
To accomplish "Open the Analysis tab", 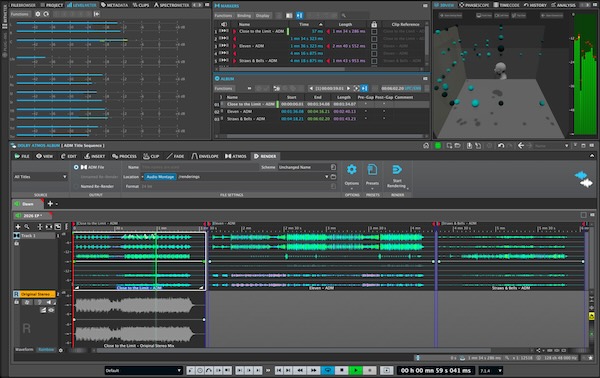I will pyautogui.click(x=563, y=5).
